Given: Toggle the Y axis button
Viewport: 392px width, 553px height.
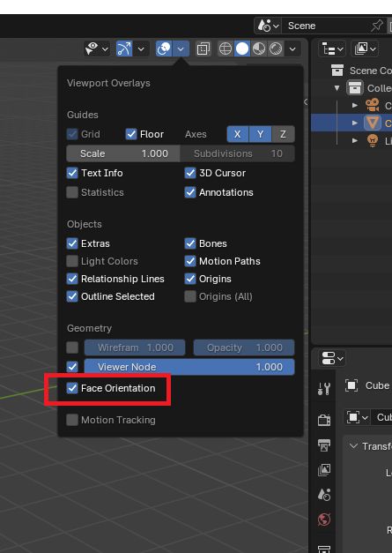Looking at the screenshot, I should coord(260,134).
